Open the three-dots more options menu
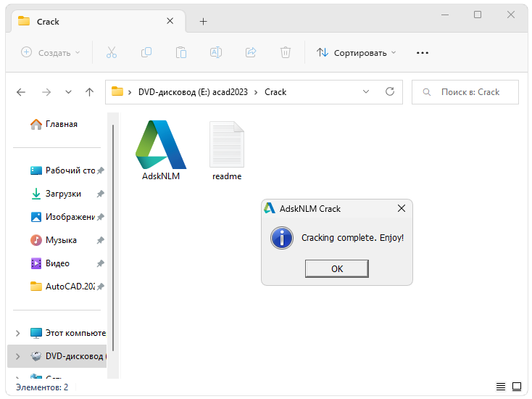The width and height of the screenshot is (532, 399). point(423,53)
